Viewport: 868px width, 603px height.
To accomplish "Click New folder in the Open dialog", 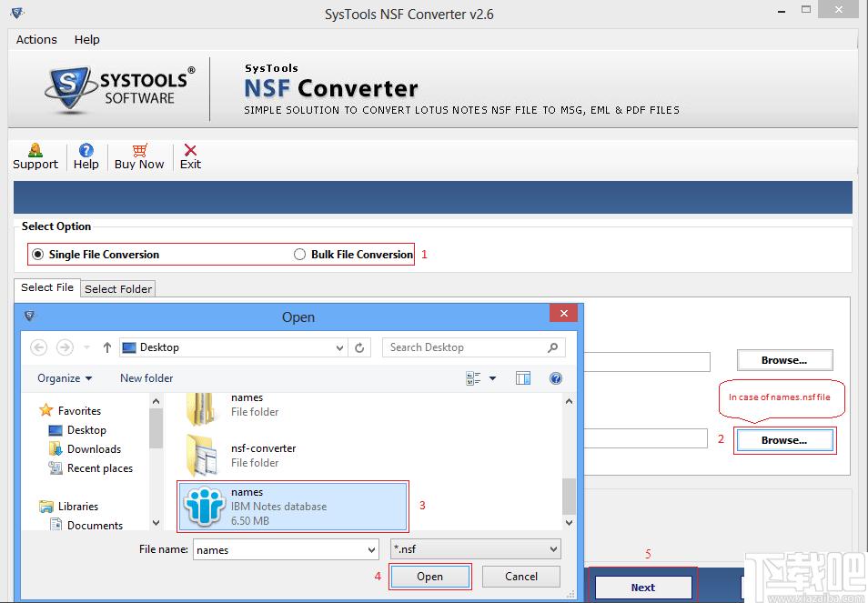I will [146, 378].
